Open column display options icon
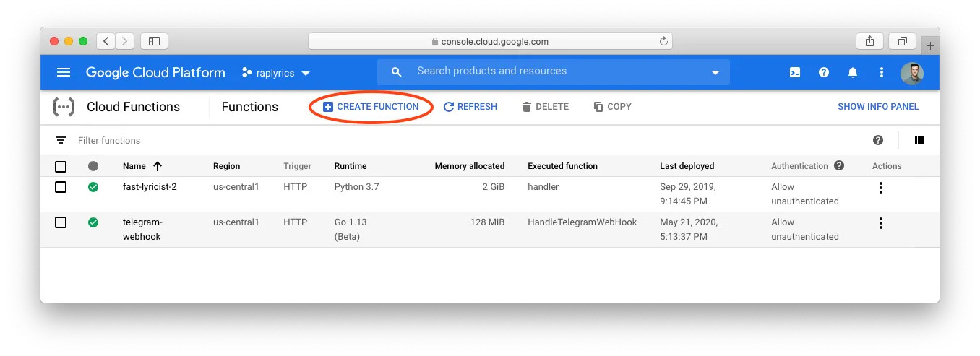Viewport: 980px width, 356px height. click(x=919, y=140)
